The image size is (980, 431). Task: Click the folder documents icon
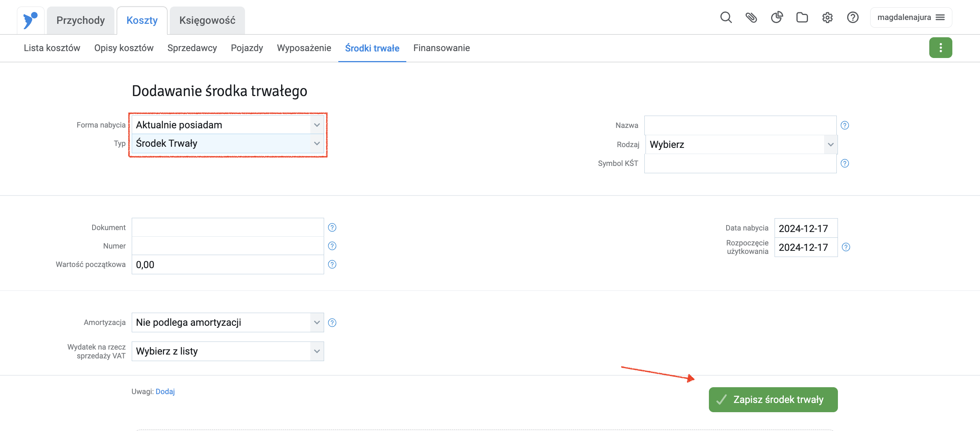point(802,18)
